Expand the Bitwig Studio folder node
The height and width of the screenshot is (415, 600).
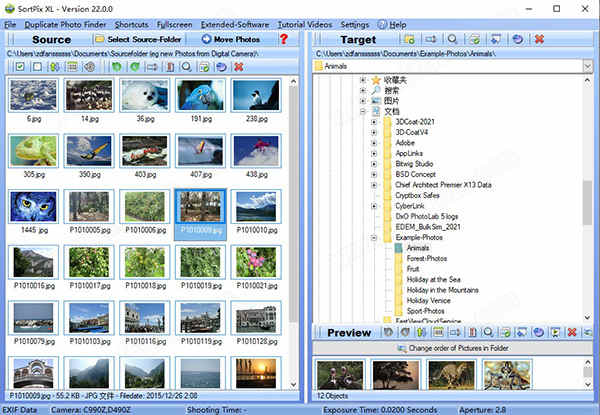click(374, 164)
